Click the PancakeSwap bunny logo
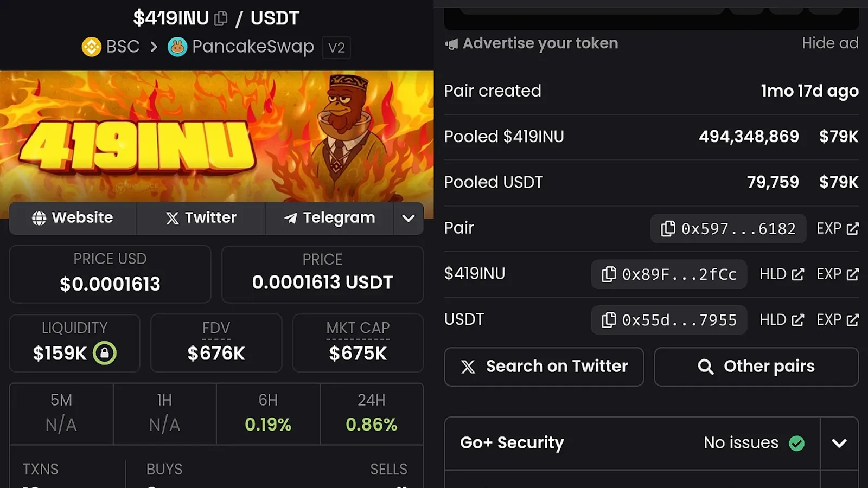 (x=177, y=47)
